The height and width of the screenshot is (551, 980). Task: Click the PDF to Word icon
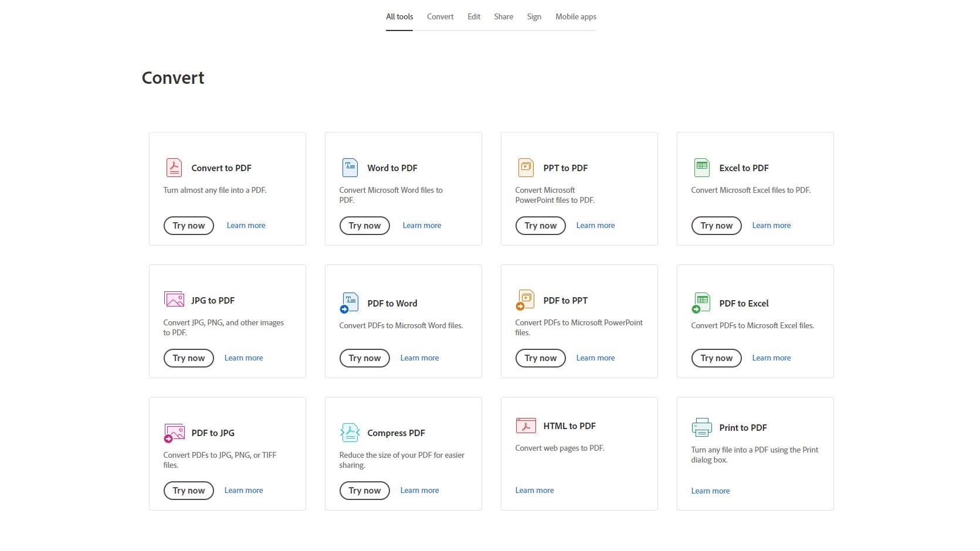click(349, 303)
